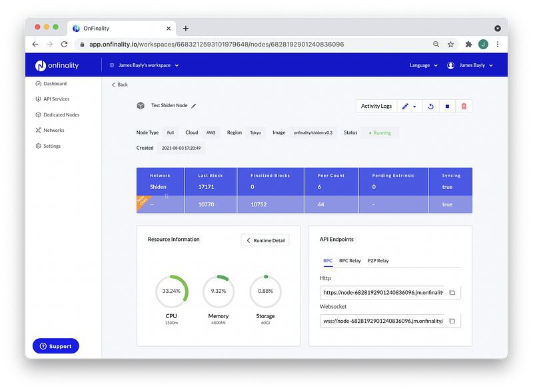The image size is (533, 392).
Task: Open the Support chat button
Action: click(56, 346)
